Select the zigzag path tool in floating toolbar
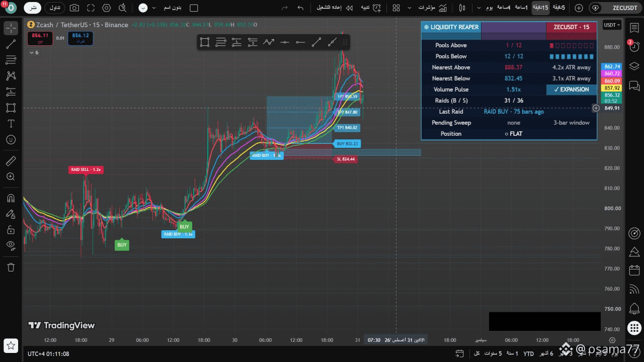This screenshot has width=644, height=362. coord(269,42)
